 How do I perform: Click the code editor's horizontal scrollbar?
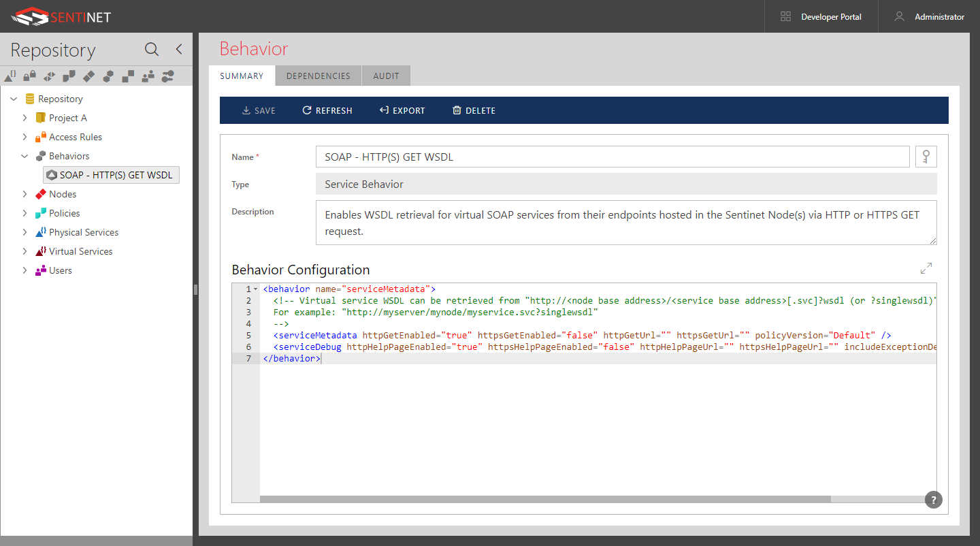tap(544, 498)
